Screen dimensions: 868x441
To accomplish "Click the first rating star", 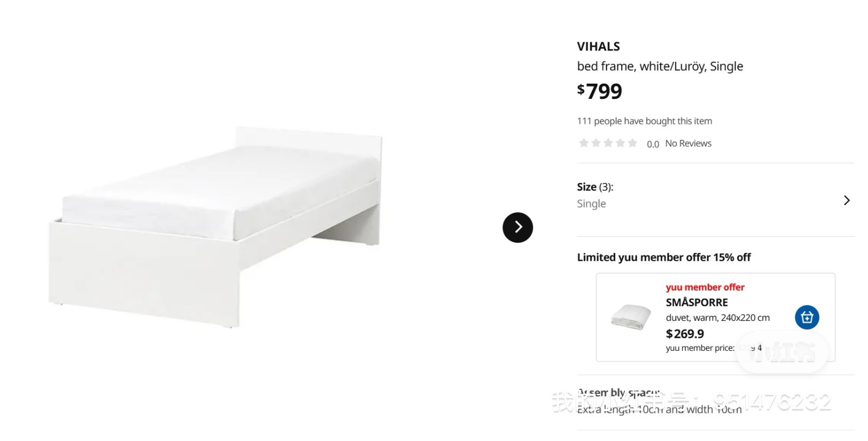I will tap(584, 143).
